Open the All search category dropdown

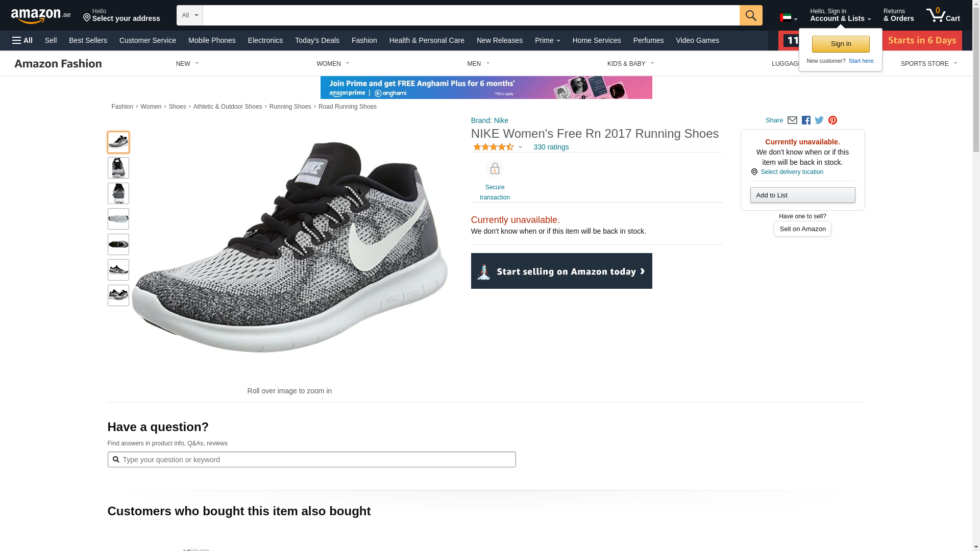189,15
